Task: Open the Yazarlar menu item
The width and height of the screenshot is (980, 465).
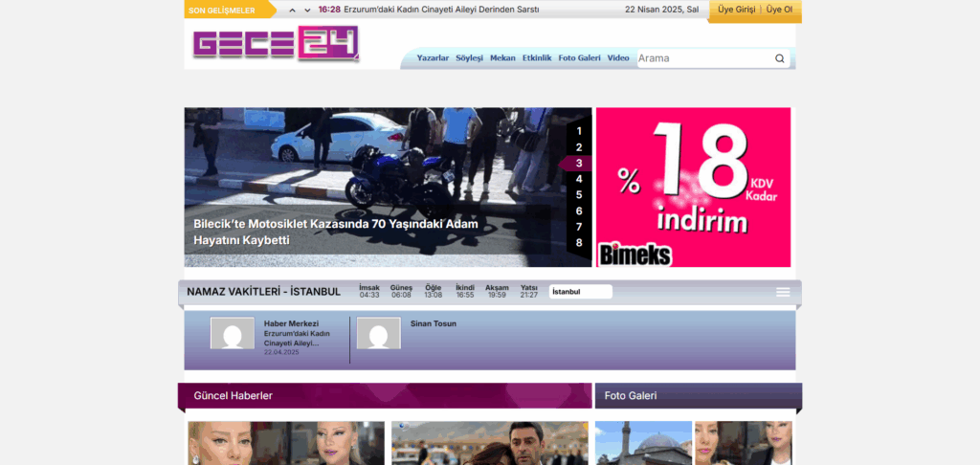Action: (433, 58)
